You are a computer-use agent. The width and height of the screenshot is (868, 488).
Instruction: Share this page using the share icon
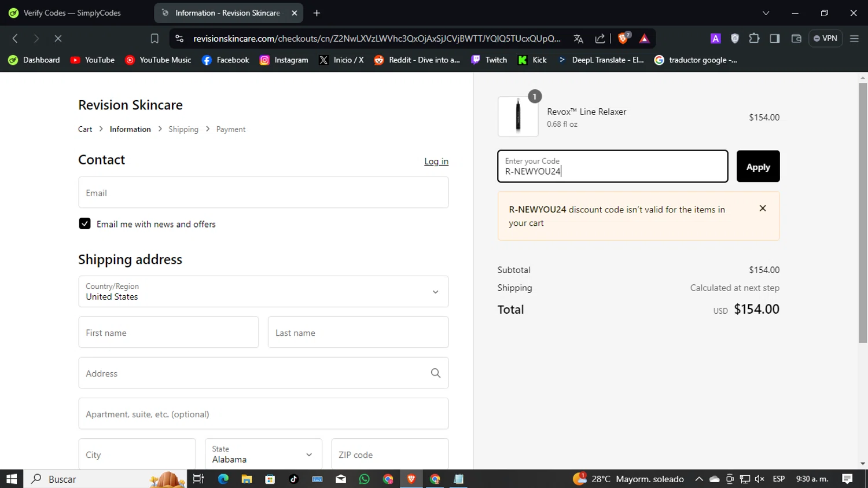click(x=600, y=39)
